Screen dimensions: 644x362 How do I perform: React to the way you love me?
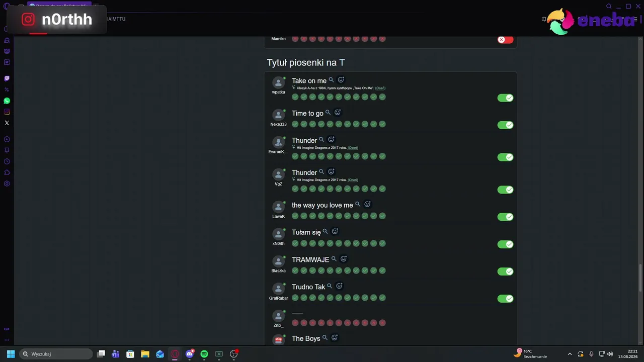coord(367,204)
